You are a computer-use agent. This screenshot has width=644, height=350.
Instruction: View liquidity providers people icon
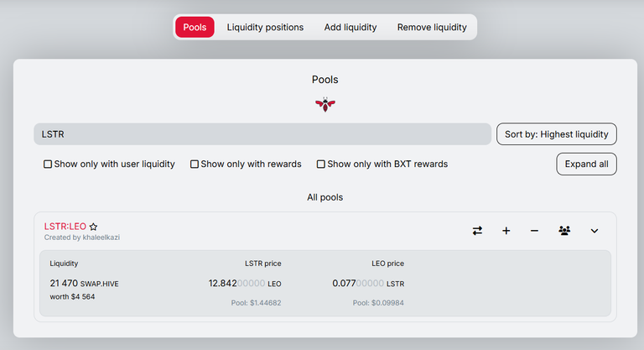564,231
